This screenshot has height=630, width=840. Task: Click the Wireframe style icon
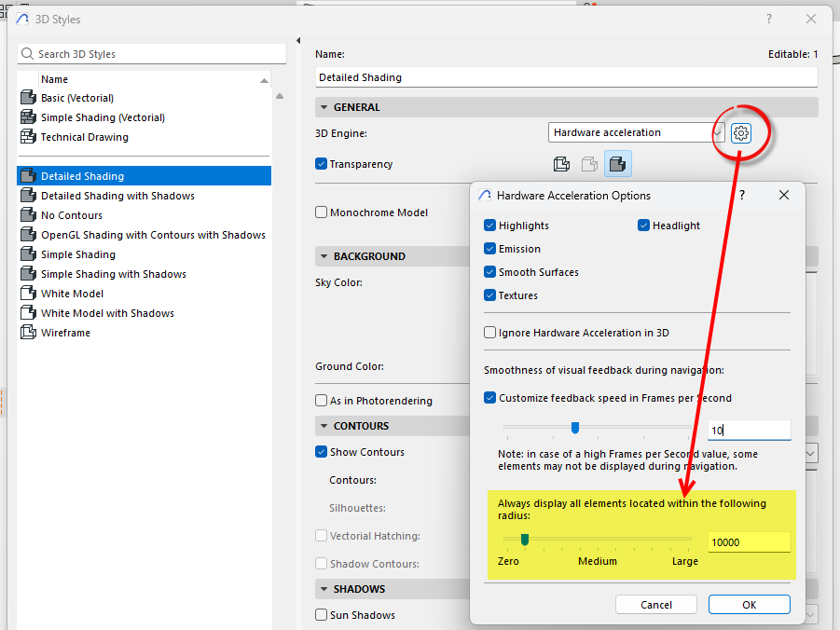(28, 333)
